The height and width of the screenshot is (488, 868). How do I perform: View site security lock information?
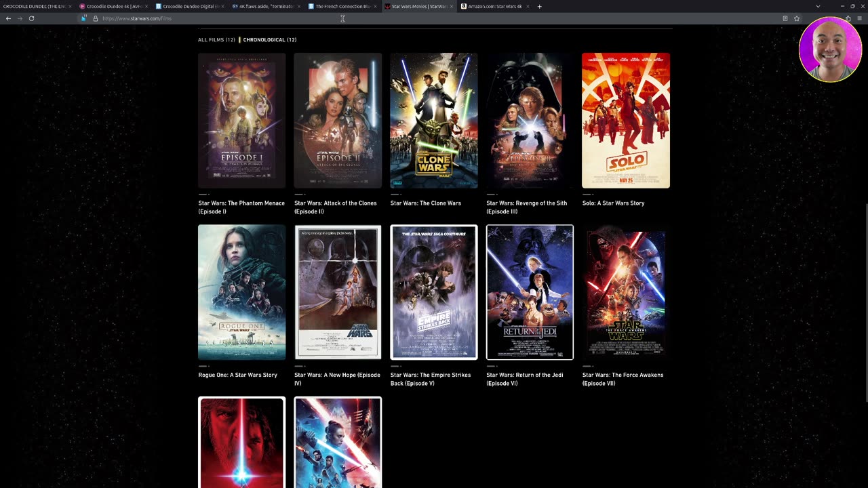(x=95, y=18)
